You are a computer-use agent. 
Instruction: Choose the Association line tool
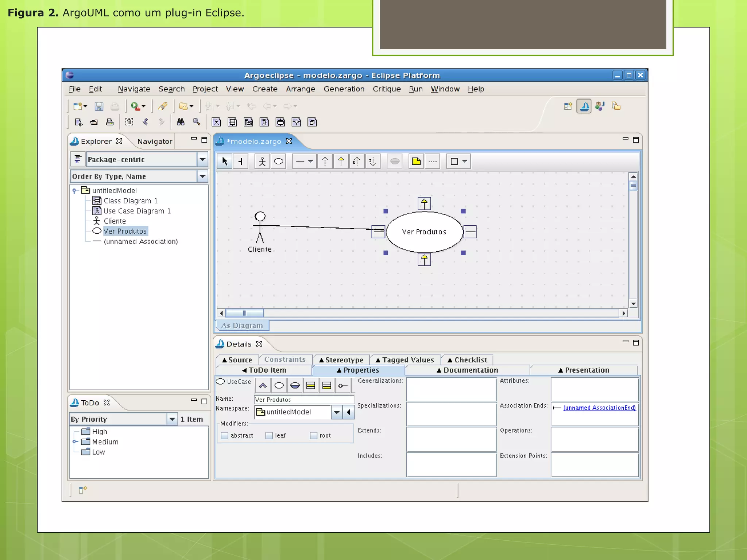pyautogui.click(x=300, y=161)
